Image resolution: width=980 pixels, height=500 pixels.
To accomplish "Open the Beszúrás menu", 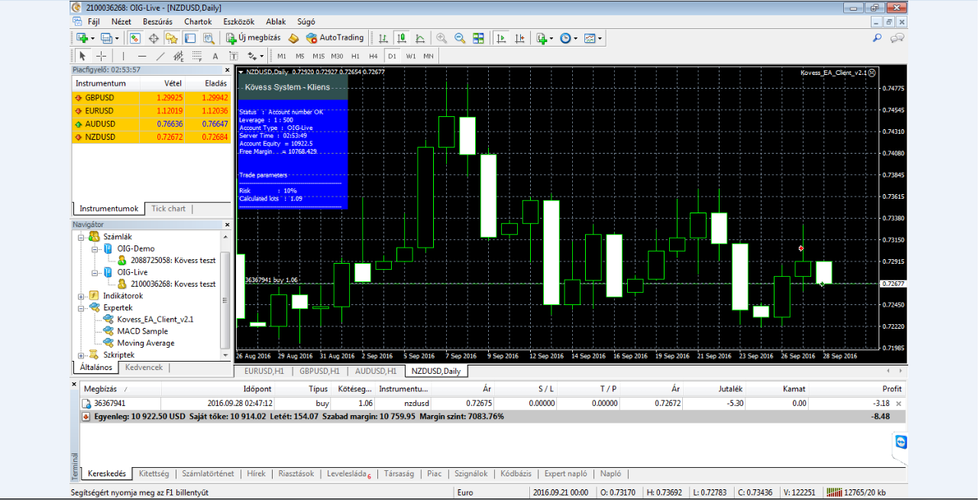I will (x=157, y=21).
